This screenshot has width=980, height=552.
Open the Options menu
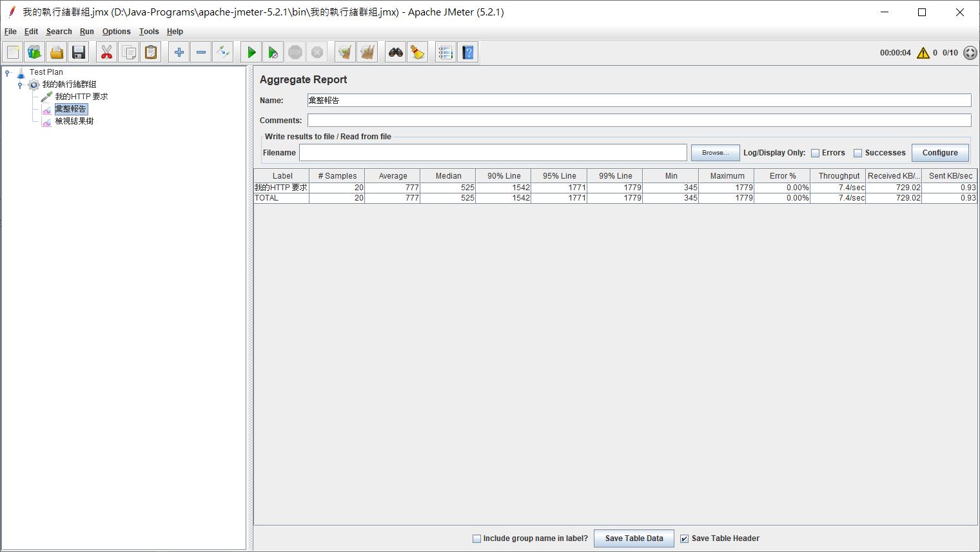point(116,31)
